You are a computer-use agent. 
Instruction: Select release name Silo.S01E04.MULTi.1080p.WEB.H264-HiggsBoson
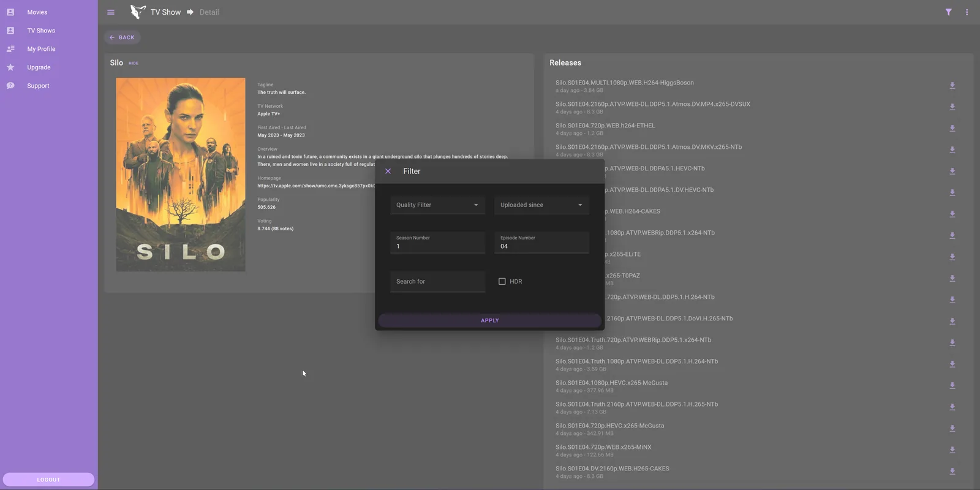click(x=625, y=83)
